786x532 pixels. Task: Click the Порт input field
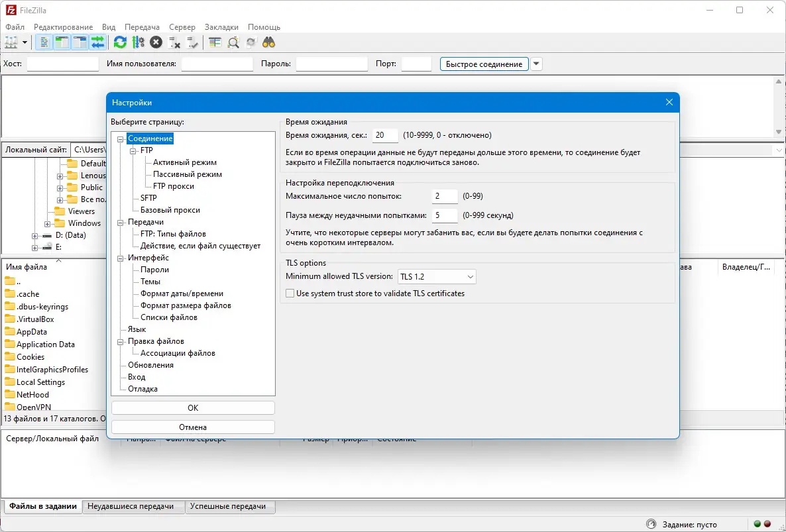(417, 64)
